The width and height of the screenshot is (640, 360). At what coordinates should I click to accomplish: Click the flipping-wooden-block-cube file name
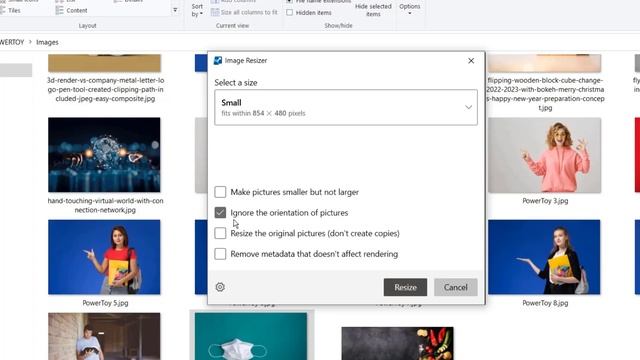click(545, 94)
